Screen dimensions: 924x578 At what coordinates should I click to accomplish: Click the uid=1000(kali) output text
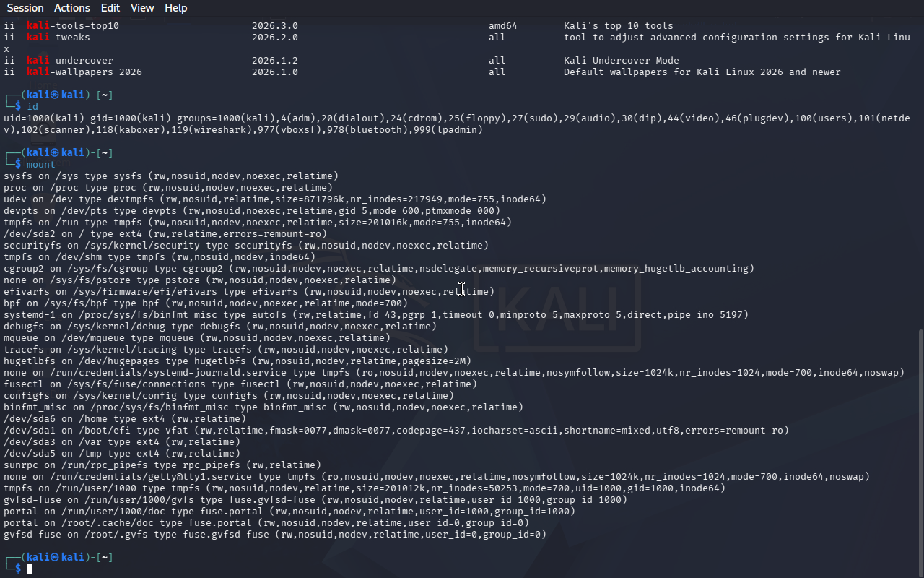(44, 118)
